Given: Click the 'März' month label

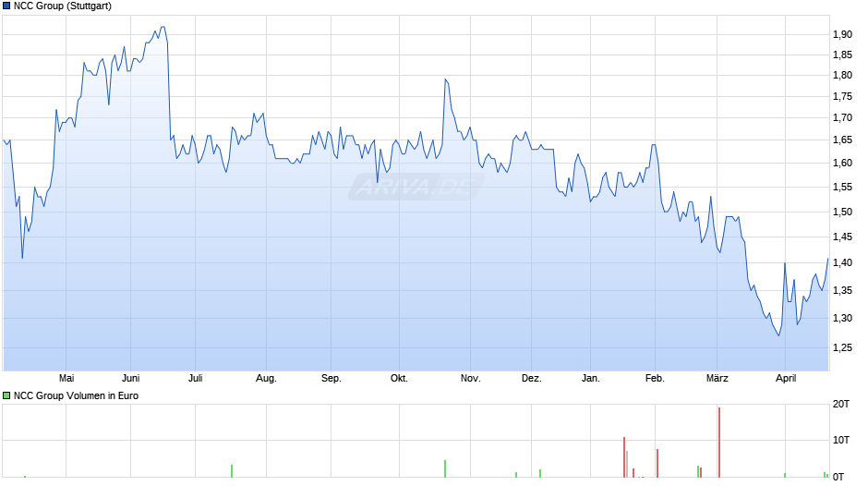Looking at the screenshot, I should click(x=717, y=378).
